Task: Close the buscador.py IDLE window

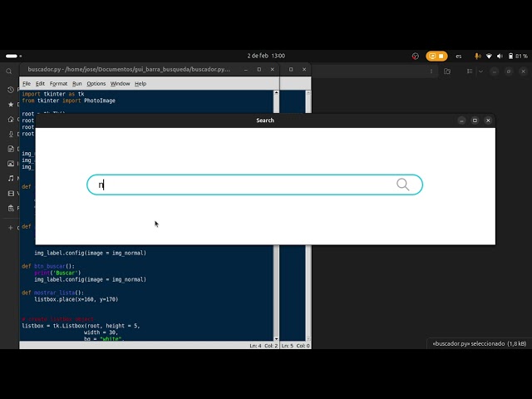Action: [272, 69]
